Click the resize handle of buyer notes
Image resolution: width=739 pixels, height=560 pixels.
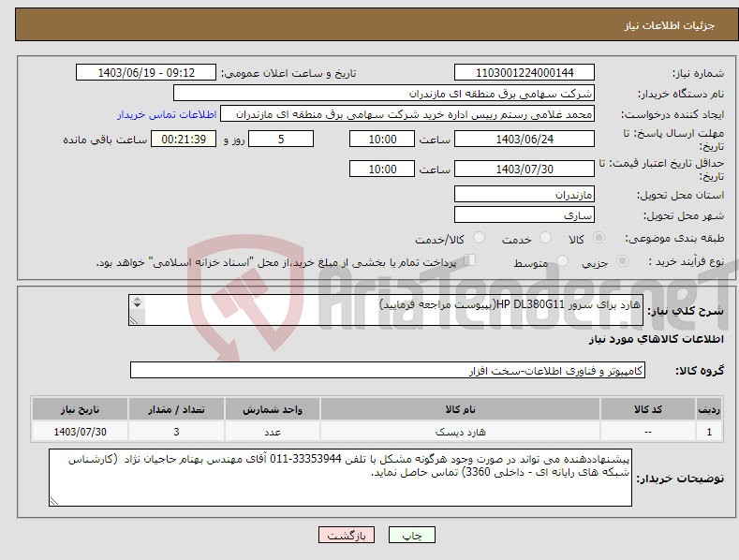(53, 502)
